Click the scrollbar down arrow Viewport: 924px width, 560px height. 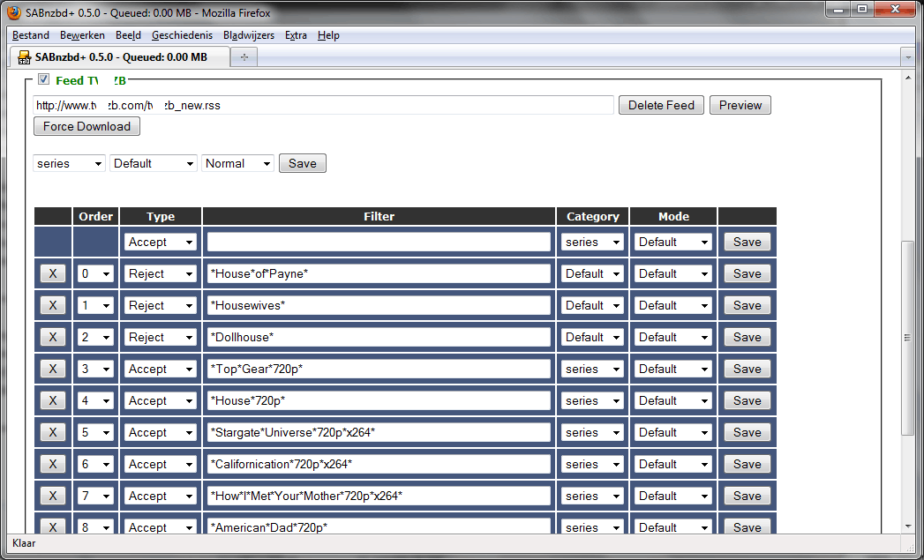pos(907,526)
